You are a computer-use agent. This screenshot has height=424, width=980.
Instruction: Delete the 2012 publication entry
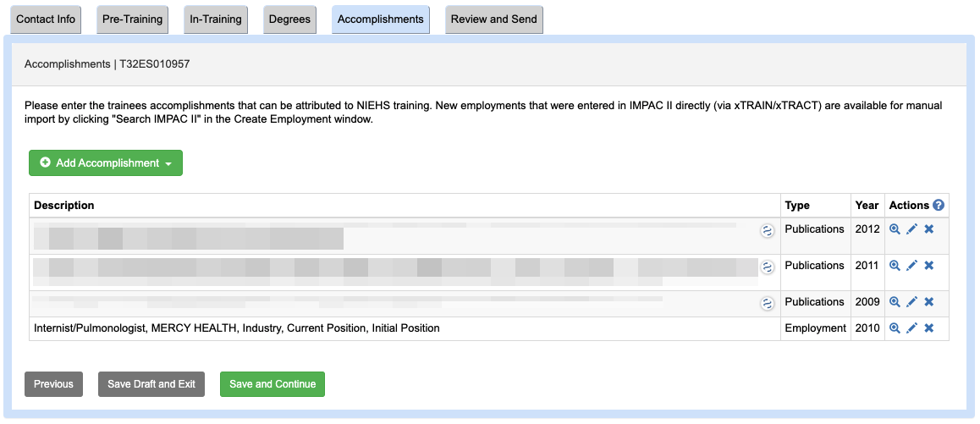tap(928, 229)
